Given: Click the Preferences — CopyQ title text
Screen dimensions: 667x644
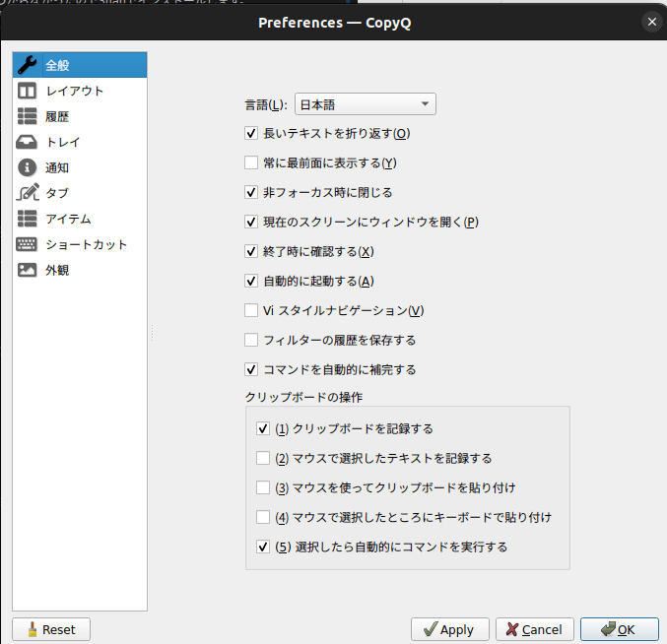Looking at the screenshot, I should [335, 23].
